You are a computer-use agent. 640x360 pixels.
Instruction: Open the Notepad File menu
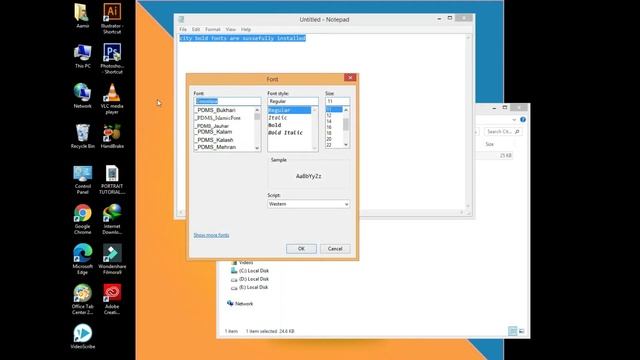[x=183, y=29]
